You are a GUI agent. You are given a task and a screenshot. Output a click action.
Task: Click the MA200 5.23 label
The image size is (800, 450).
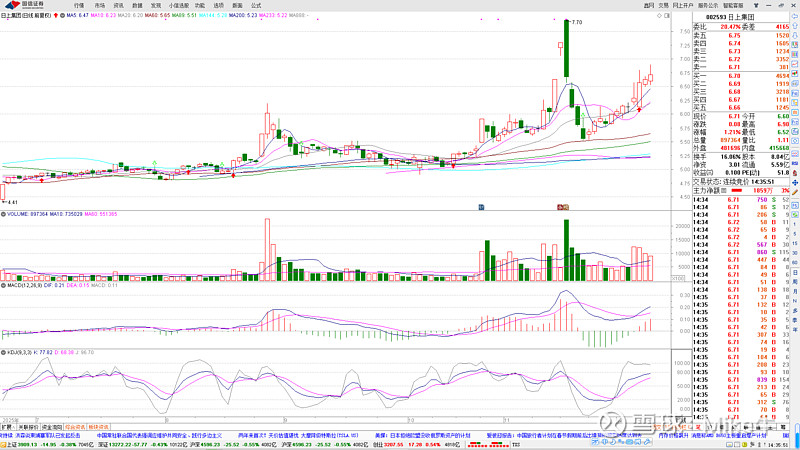[243, 16]
